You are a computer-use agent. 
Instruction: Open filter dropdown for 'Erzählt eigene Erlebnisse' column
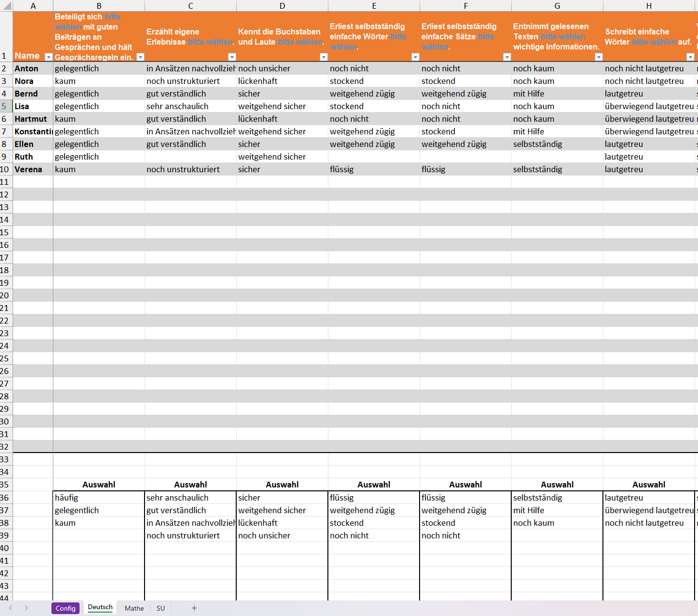coord(232,57)
